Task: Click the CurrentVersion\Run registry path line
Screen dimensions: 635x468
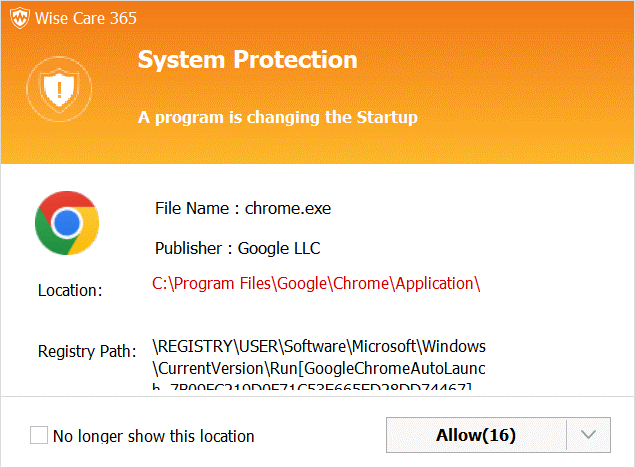Action: 319,368
